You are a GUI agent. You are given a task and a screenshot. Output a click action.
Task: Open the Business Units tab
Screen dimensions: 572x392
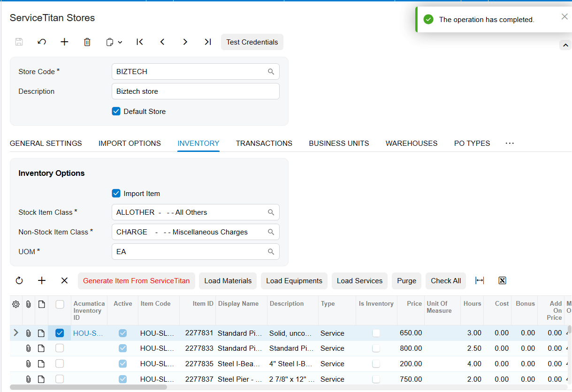click(x=339, y=143)
